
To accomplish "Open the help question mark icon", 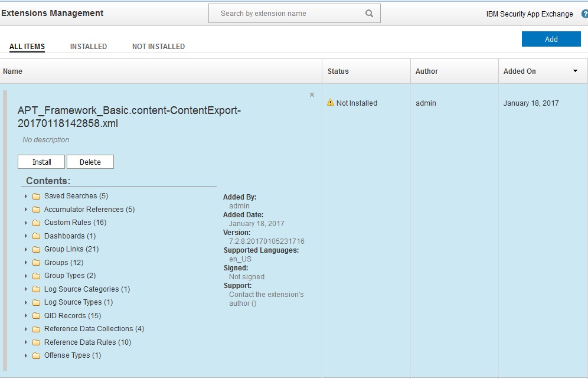I will coord(584,14).
